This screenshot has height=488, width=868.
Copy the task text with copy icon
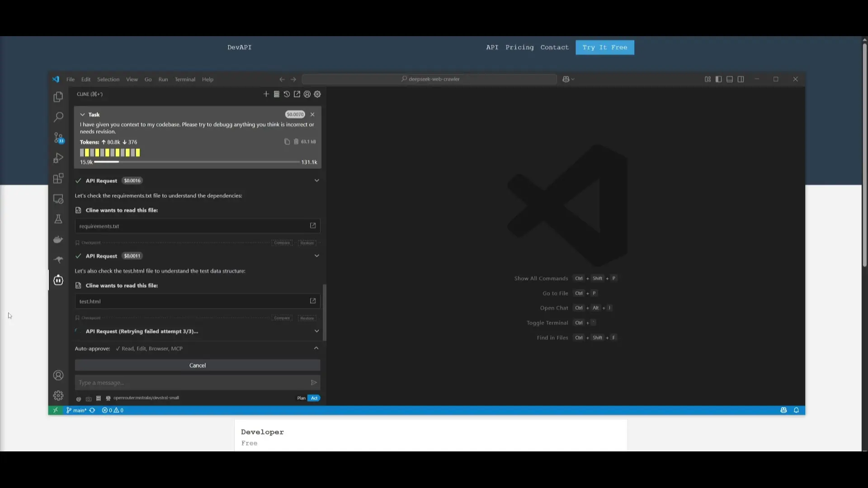point(287,142)
